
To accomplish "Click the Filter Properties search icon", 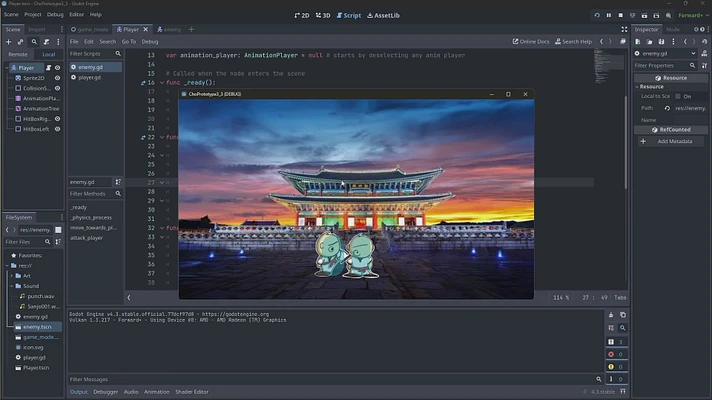I will (692, 66).
